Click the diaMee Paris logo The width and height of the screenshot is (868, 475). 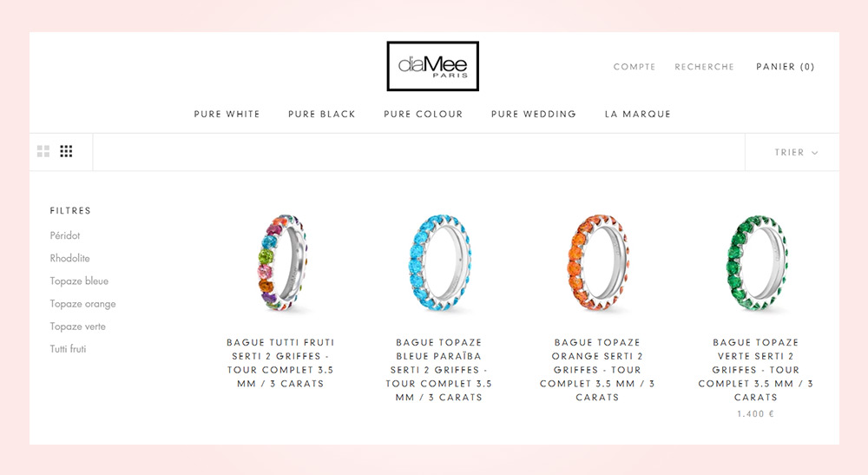click(433, 66)
